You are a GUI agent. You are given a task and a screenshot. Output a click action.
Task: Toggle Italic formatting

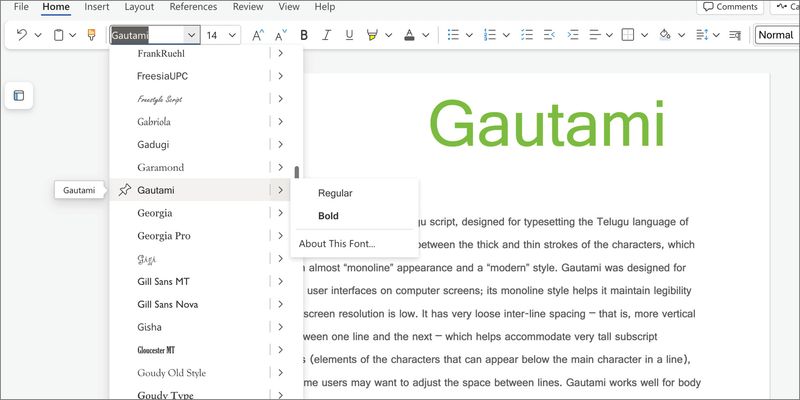pyautogui.click(x=326, y=35)
